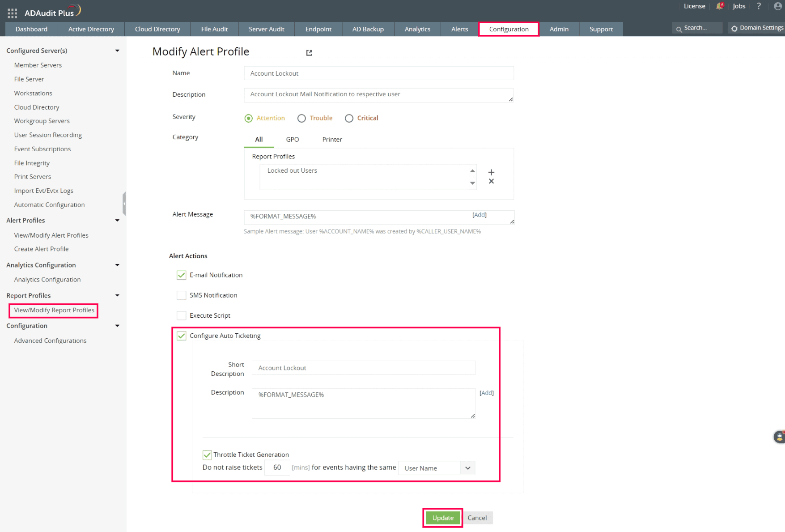Open the AD Backup tab

(368, 29)
